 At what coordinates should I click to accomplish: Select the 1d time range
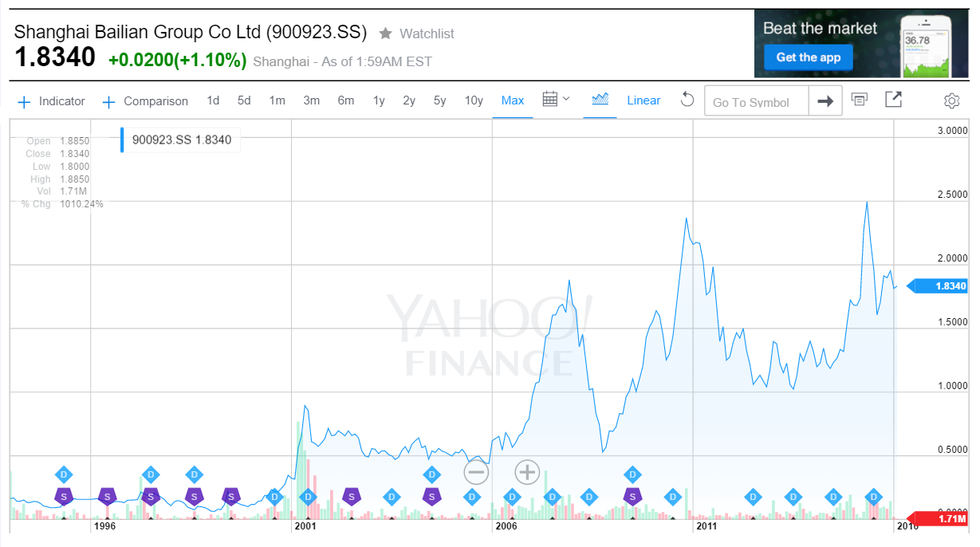pos(213,100)
